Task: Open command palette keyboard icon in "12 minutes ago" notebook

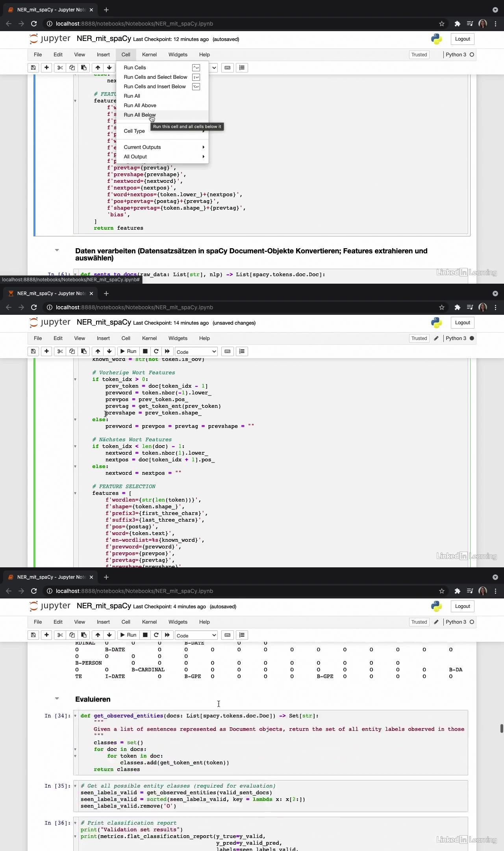Action: click(x=228, y=68)
